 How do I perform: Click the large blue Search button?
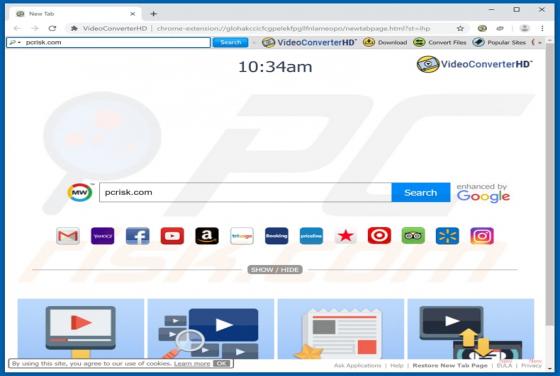pos(421,192)
